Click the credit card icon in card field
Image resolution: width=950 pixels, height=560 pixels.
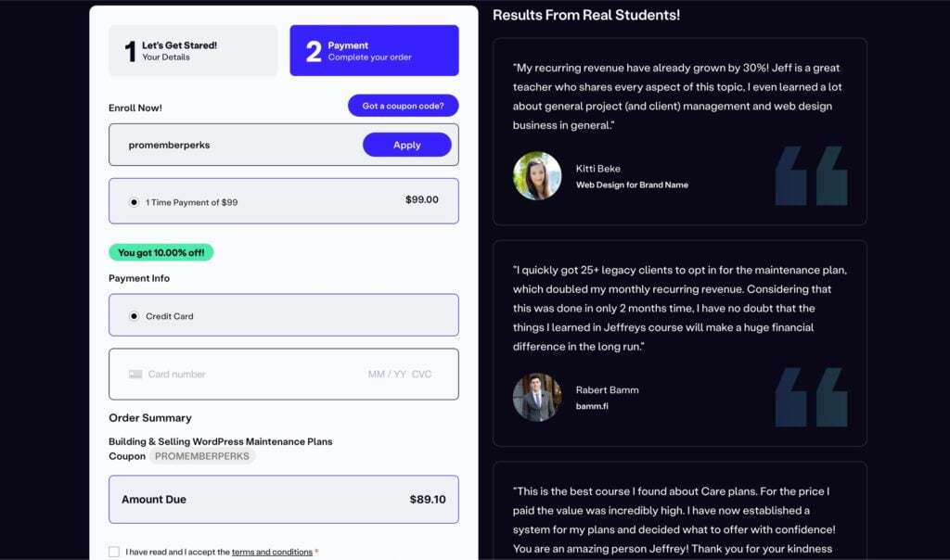pos(135,375)
